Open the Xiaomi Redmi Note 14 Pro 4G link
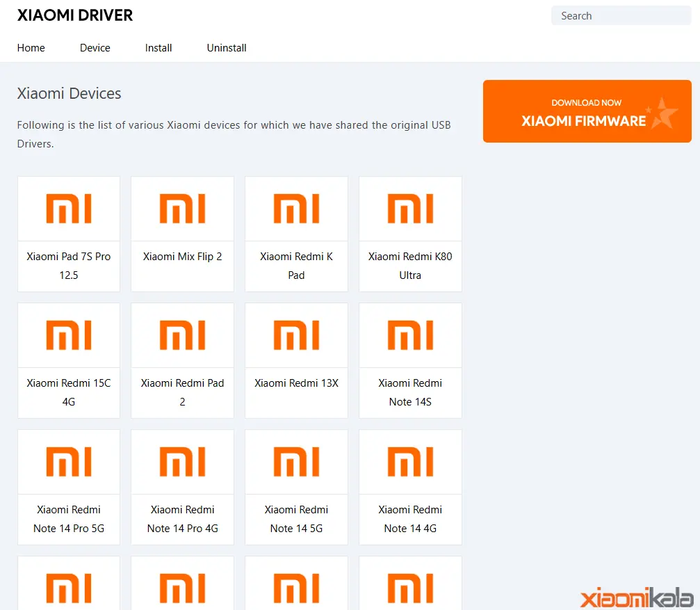This screenshot has width=700, height=610. pyautogui.click(x=182, y=519)
